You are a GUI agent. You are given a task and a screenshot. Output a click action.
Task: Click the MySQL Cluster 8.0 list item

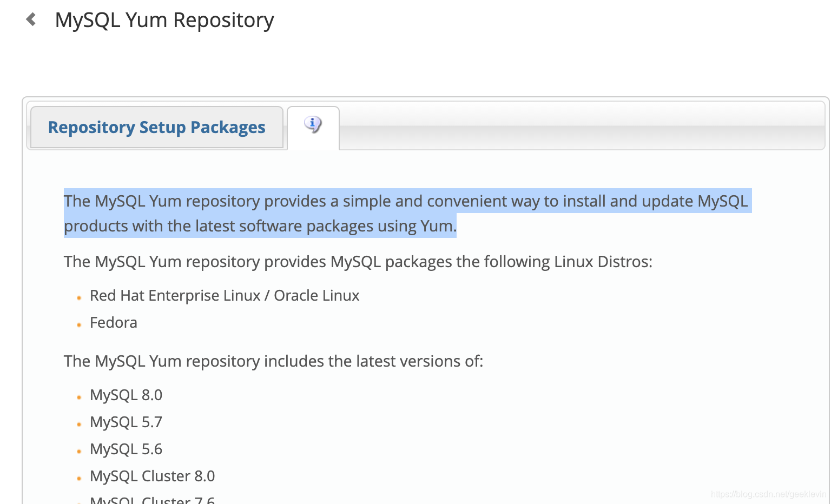coord(153,476)
